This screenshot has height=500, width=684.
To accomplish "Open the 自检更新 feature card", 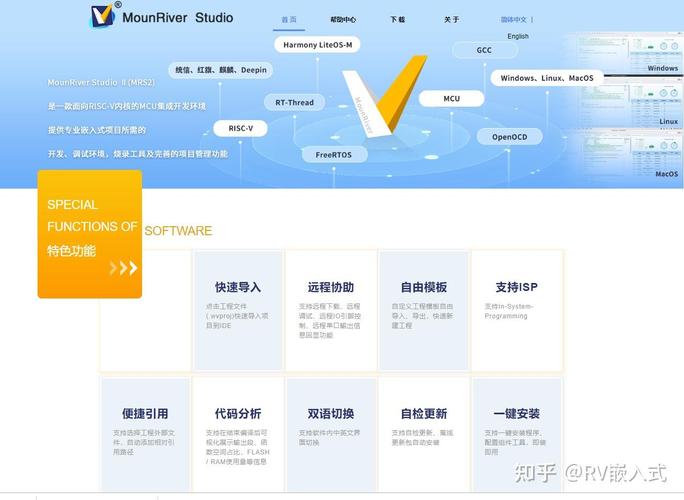I will 424,435.
